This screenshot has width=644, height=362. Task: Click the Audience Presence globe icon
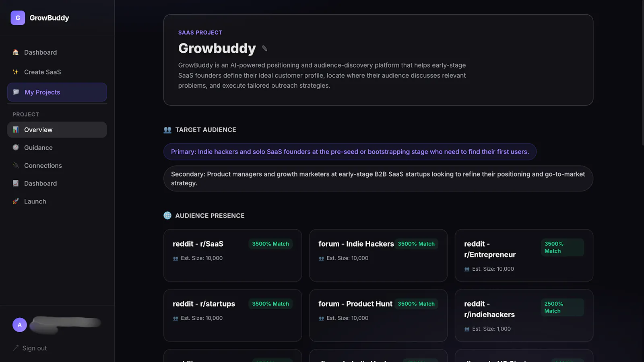tap(167, 216)
